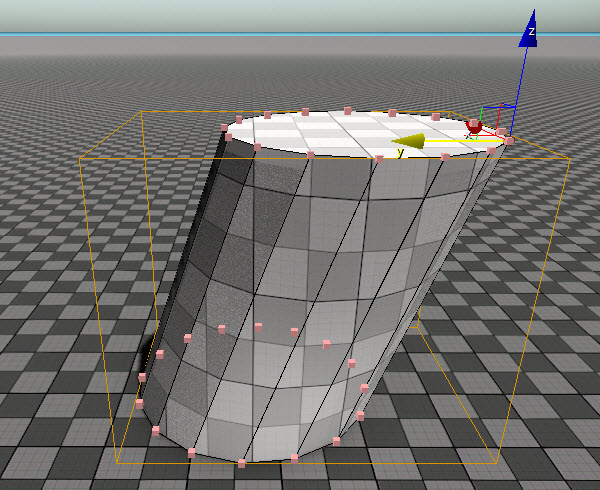The image size is (600, 490).
Task: Click the bottom-left corner of orange bounding box
Action: pos(117,463)
